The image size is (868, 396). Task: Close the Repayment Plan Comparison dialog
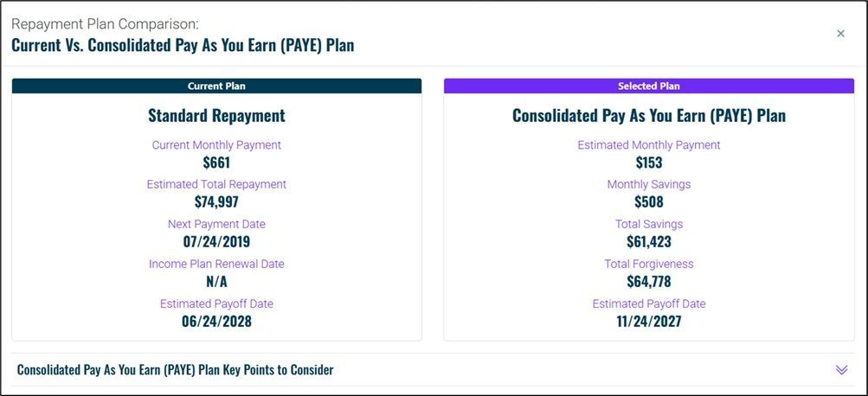[x=840, y=34]
